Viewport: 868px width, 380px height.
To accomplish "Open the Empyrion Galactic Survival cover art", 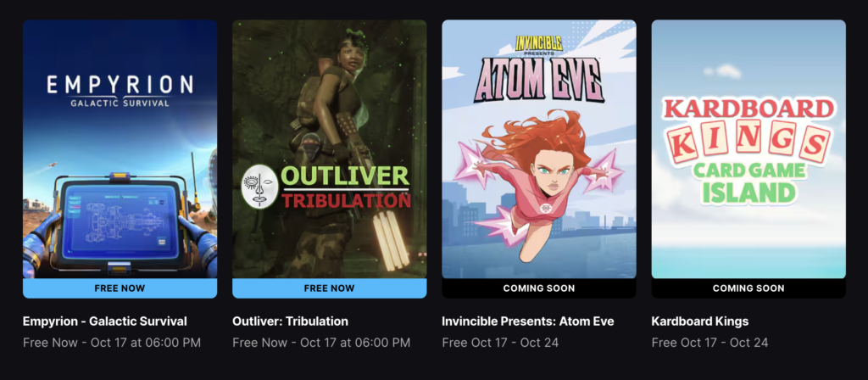I will point(120,149).
